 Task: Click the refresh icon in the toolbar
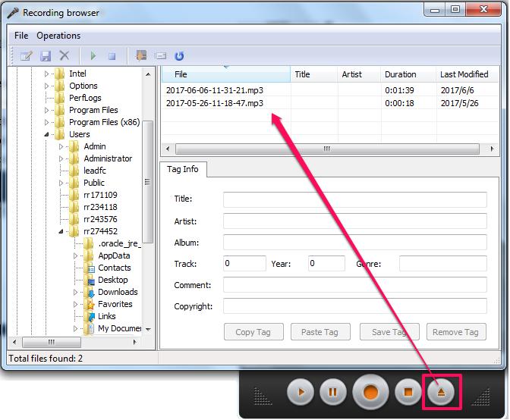(x=179, y=56)
